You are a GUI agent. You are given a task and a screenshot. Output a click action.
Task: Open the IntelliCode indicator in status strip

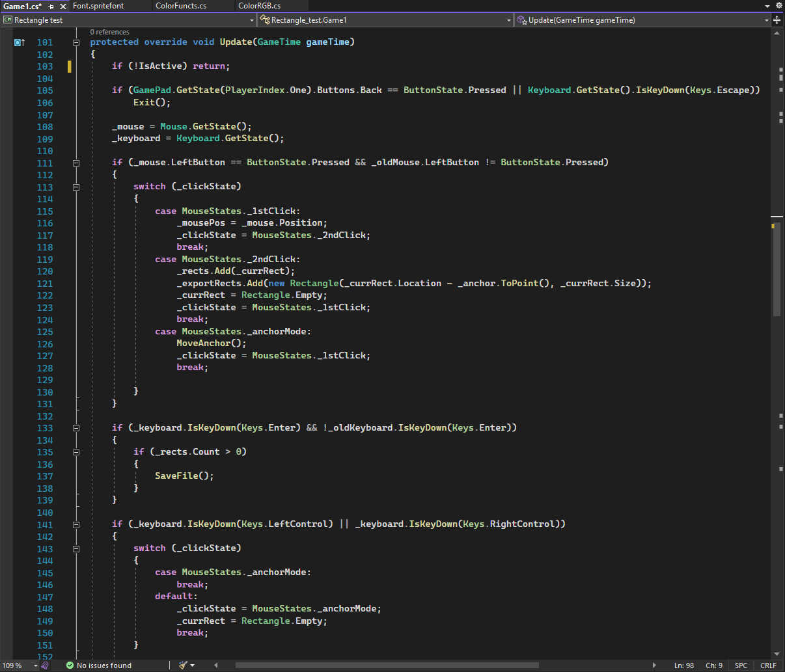coord(44,665)
